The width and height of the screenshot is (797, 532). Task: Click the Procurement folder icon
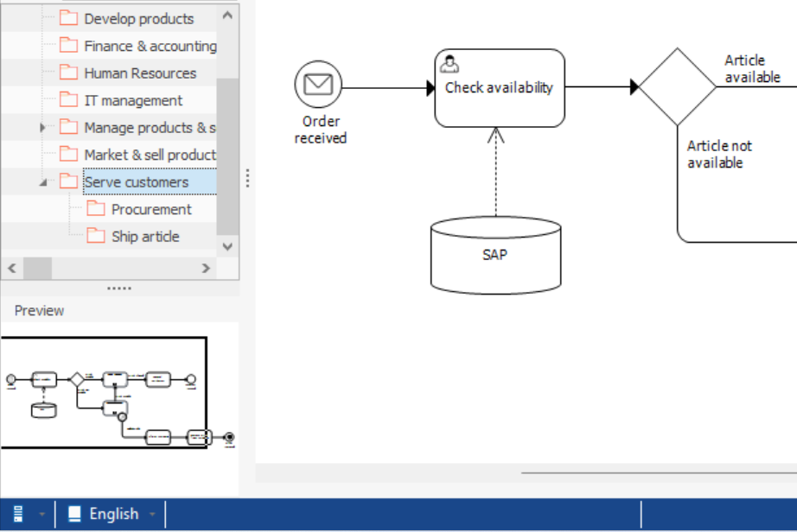point(96,209)
